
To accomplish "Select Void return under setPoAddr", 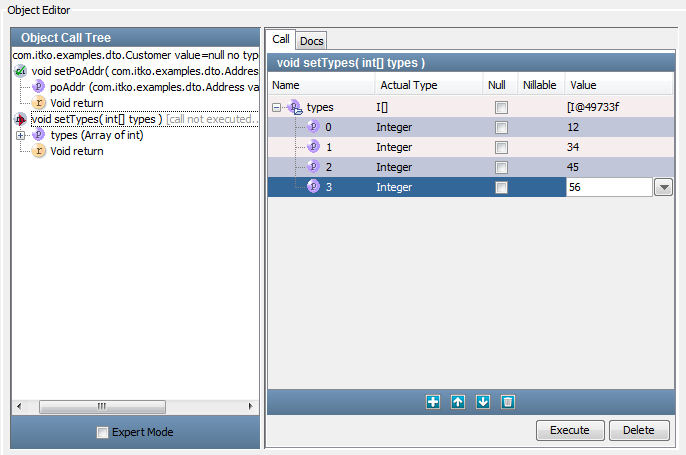I will 77,103.
